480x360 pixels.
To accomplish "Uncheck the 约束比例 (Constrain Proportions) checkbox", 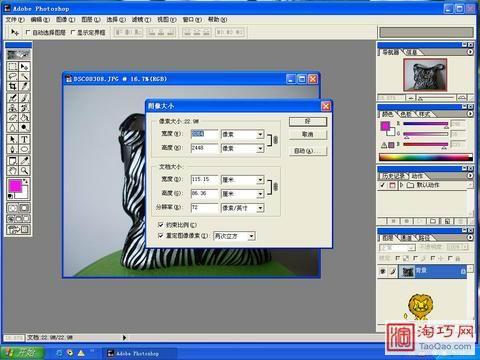I will tap(160, 225).
